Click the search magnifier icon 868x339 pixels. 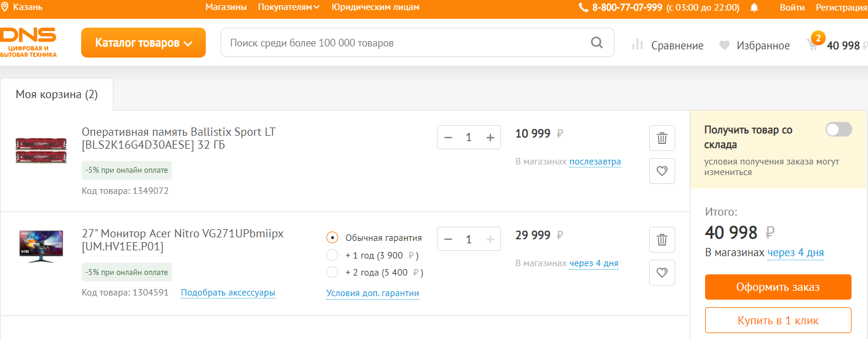(596, 43)
